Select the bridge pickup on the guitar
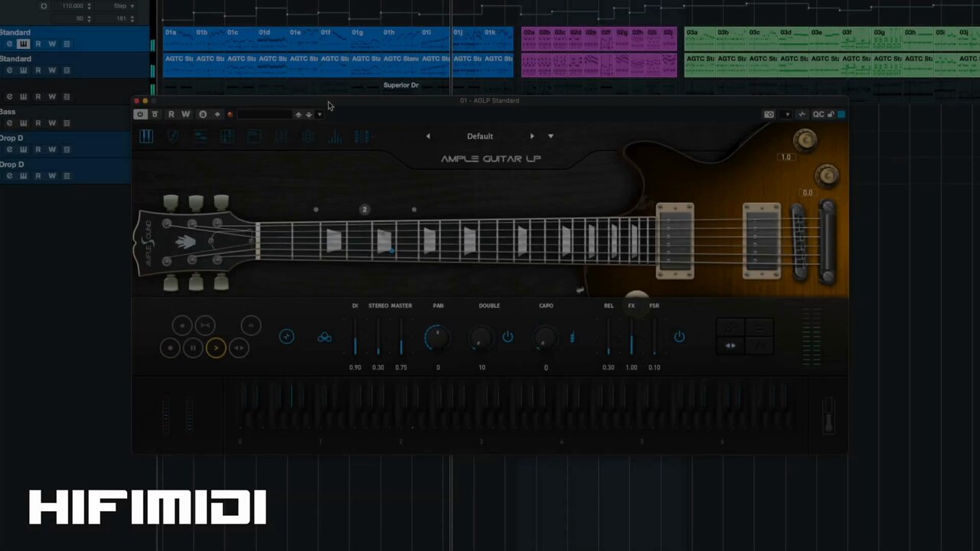 tap(762, 240)
